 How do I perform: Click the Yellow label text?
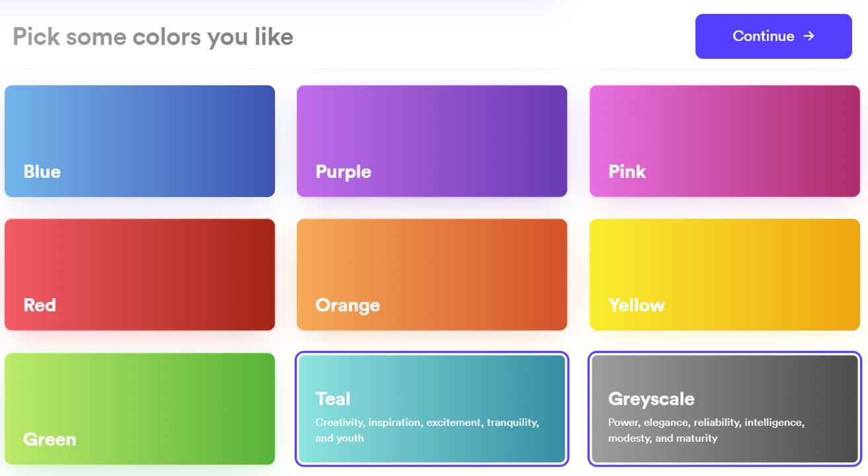pyautogui.click(x=637, y=305)
